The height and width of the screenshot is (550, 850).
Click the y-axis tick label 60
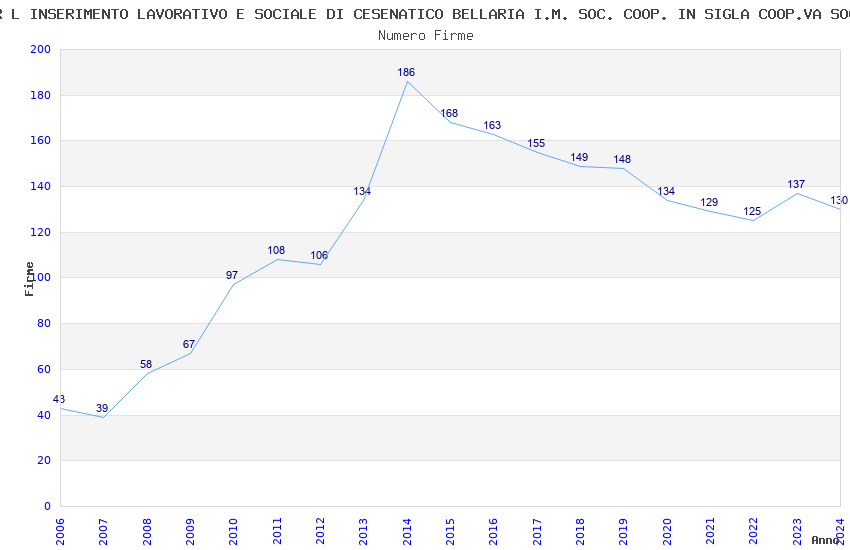tap(44, 370)
